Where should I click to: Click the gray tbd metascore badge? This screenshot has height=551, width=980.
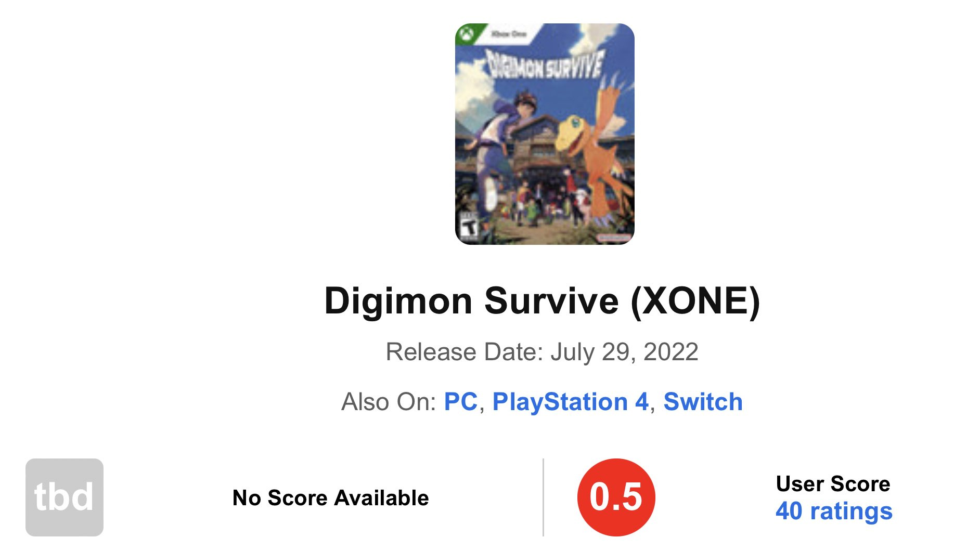pos(65,497)
